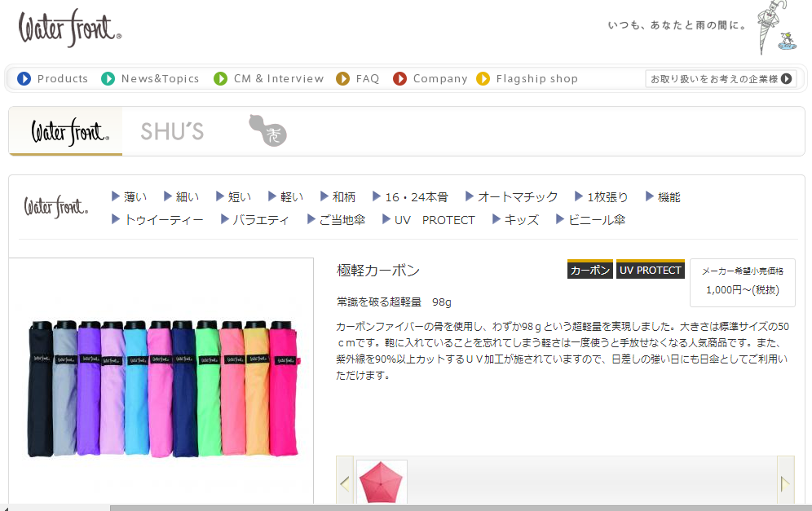Viewport: 812px width, 511px height.
Task: Select the pink umbrella thumbnail
Action: tap(381, 482)
